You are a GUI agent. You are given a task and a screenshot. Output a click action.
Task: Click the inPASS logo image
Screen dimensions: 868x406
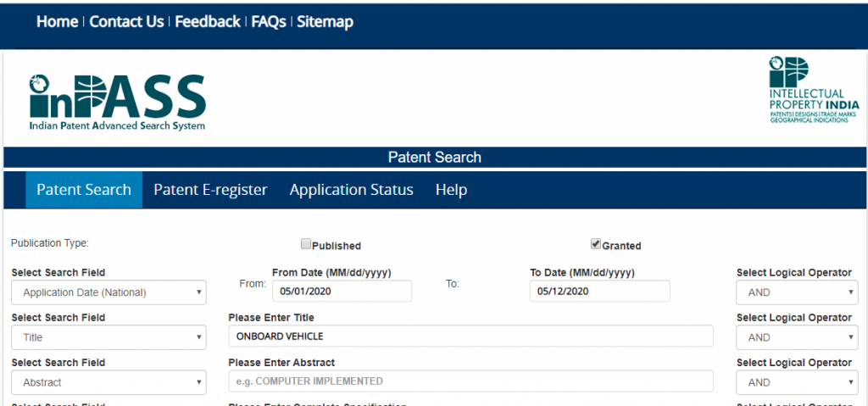coord(117,102)
